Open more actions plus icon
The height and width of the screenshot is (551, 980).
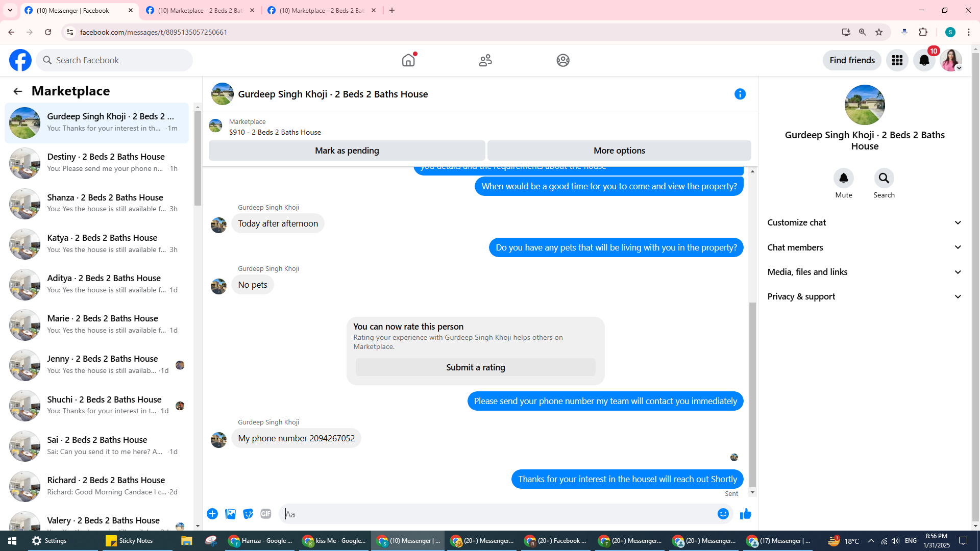[x=212, y=514]
